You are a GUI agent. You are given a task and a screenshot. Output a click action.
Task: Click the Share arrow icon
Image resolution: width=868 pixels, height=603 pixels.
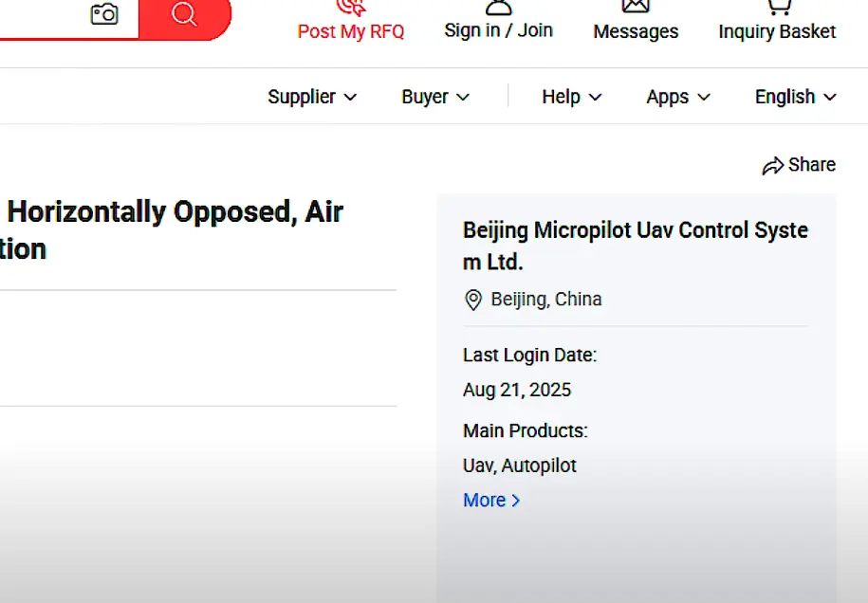click(x=773, y=165)
